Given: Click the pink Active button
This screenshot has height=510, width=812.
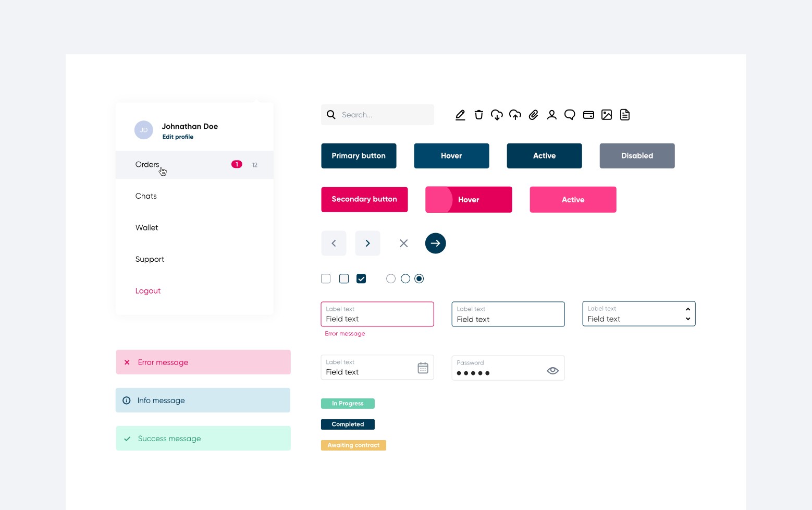Looking at the screenshot, I should click(x=573, y=199).
